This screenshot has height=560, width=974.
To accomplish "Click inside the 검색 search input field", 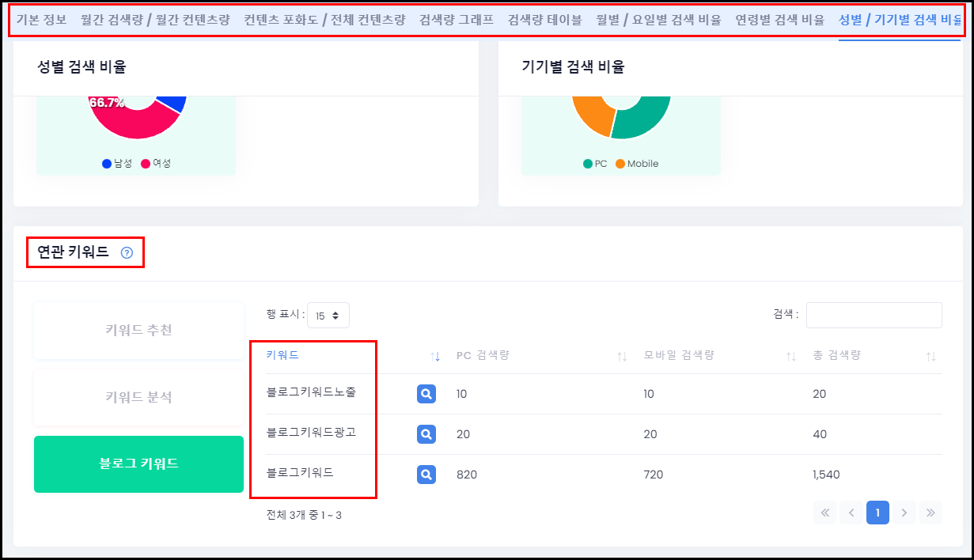I will pos(874,314).
